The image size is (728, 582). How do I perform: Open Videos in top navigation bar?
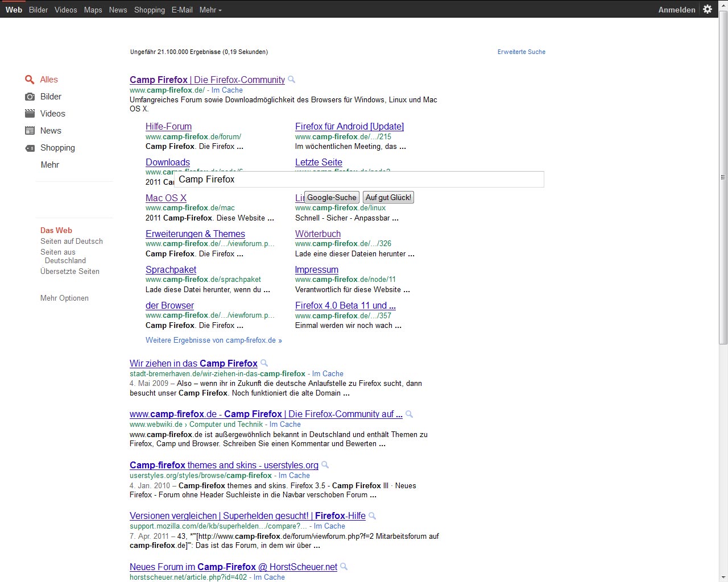pyautogui.click(x=66, y=10)
